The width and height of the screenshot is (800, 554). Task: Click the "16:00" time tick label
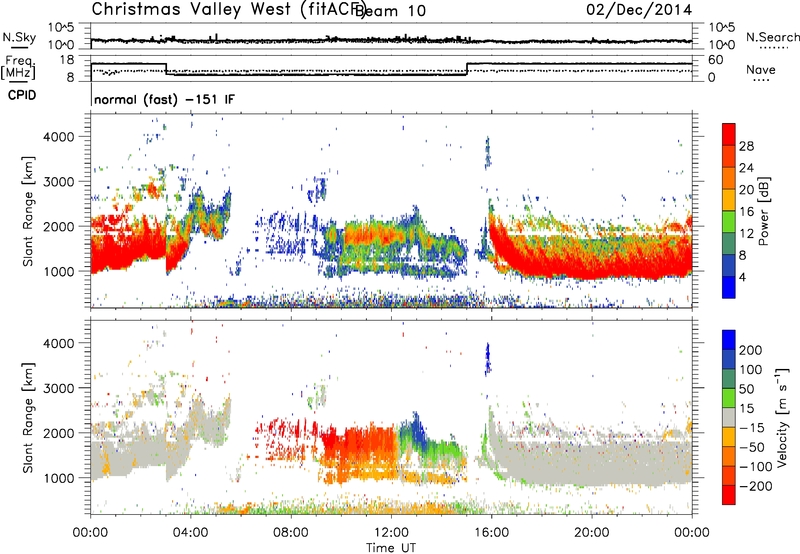click(x=491, y=533)
